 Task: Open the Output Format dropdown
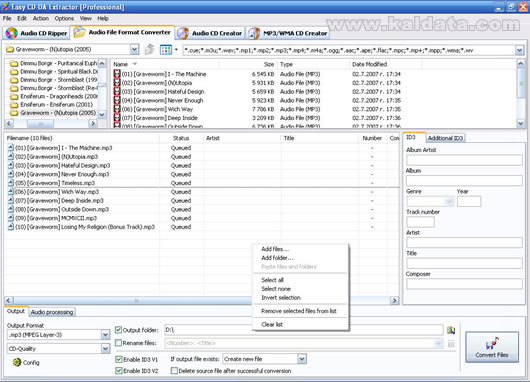tap(105, 335)
